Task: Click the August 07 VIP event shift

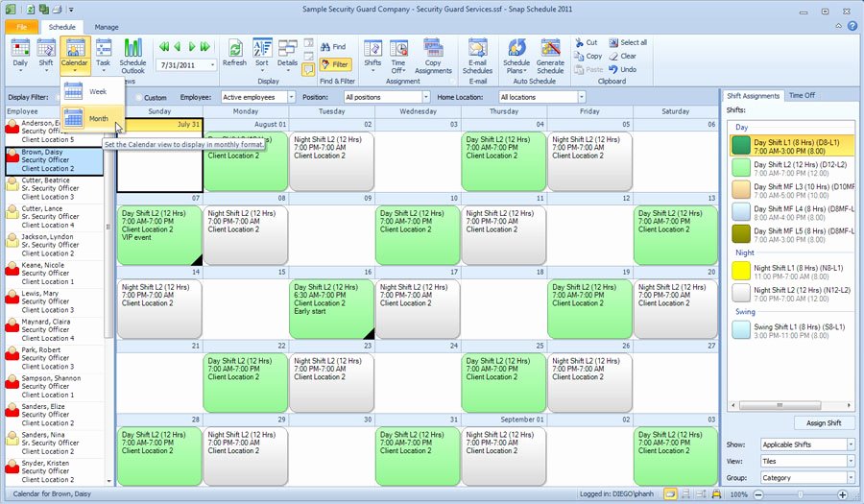Action: pos(159,235)
